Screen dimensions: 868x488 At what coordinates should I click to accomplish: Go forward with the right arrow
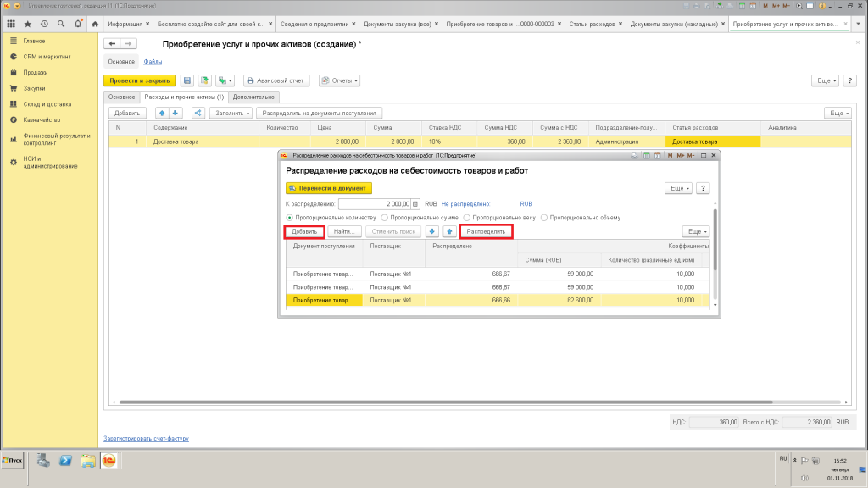click(129, 44)
